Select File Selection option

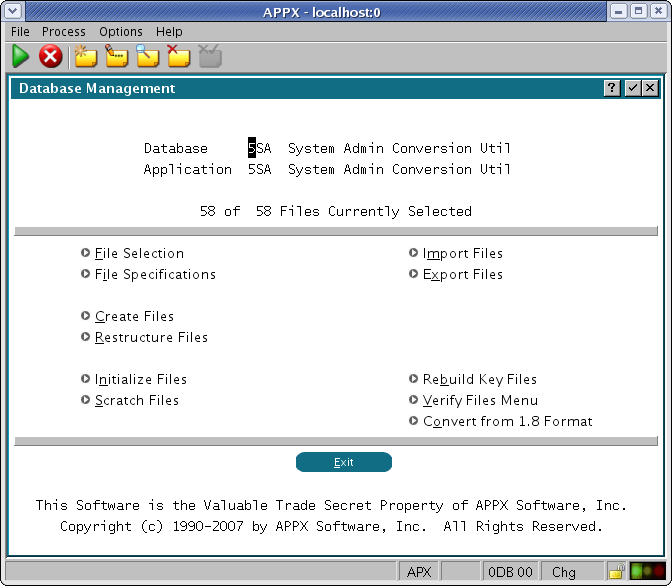(x=132, y=253)
